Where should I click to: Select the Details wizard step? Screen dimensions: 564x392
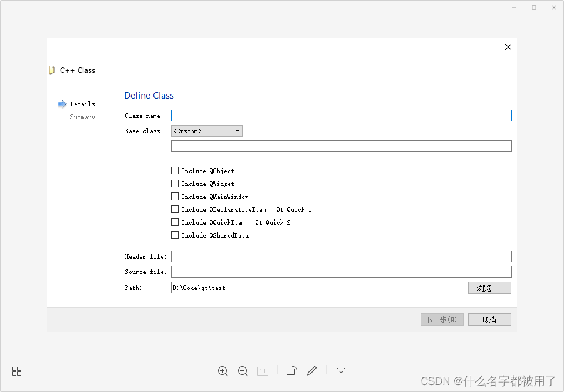(82, 104)
